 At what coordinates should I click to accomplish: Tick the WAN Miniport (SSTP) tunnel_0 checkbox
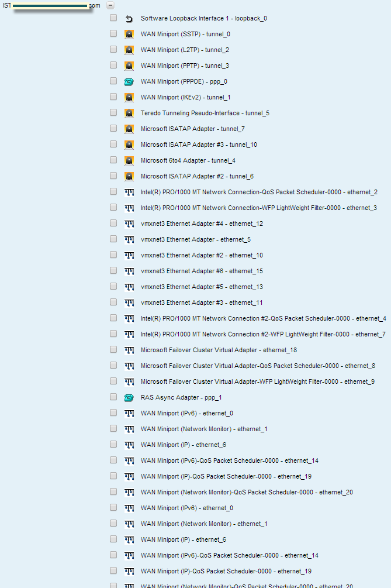coord(113,33)
